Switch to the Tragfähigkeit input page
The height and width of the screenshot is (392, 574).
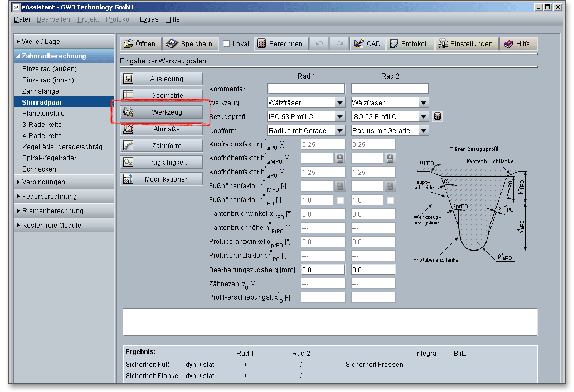coord(162,163)
